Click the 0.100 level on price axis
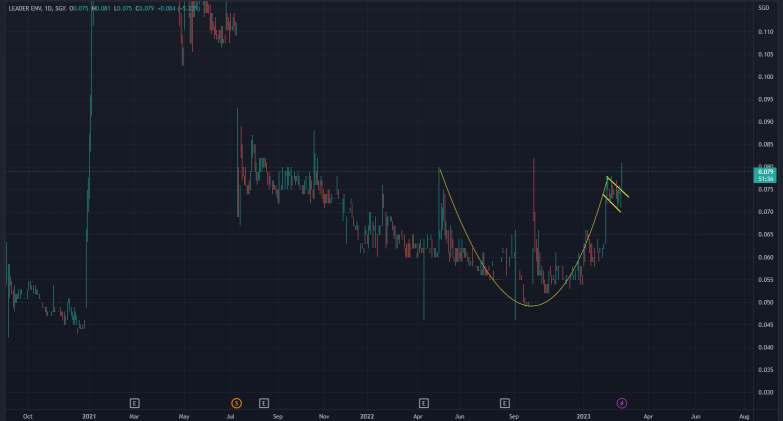Image resolution: width=783 pixels, height=421 pixels. coord(765,77)
